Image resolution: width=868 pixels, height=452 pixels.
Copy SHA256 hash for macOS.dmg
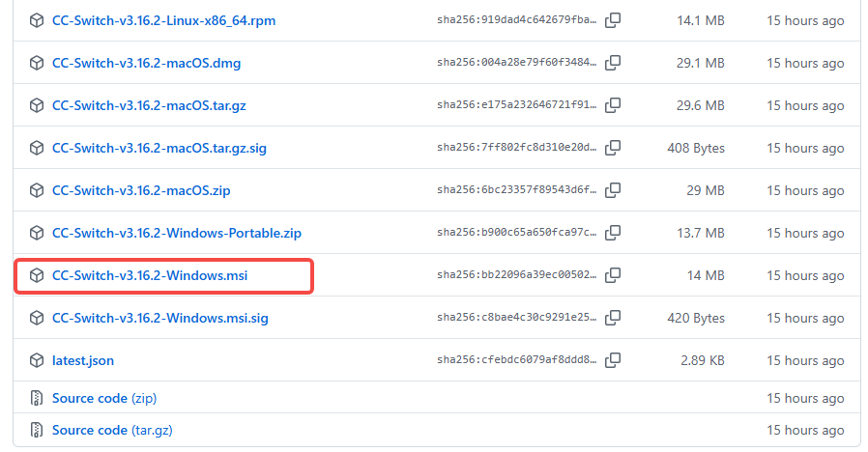pos(613,63)
